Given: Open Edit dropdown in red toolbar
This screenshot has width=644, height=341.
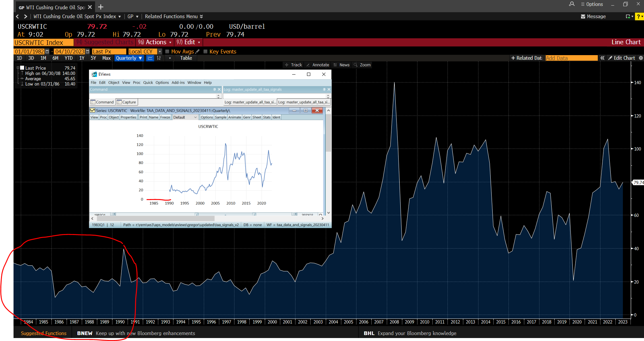Looking at the screenshot, I should [x=188, y=42].
